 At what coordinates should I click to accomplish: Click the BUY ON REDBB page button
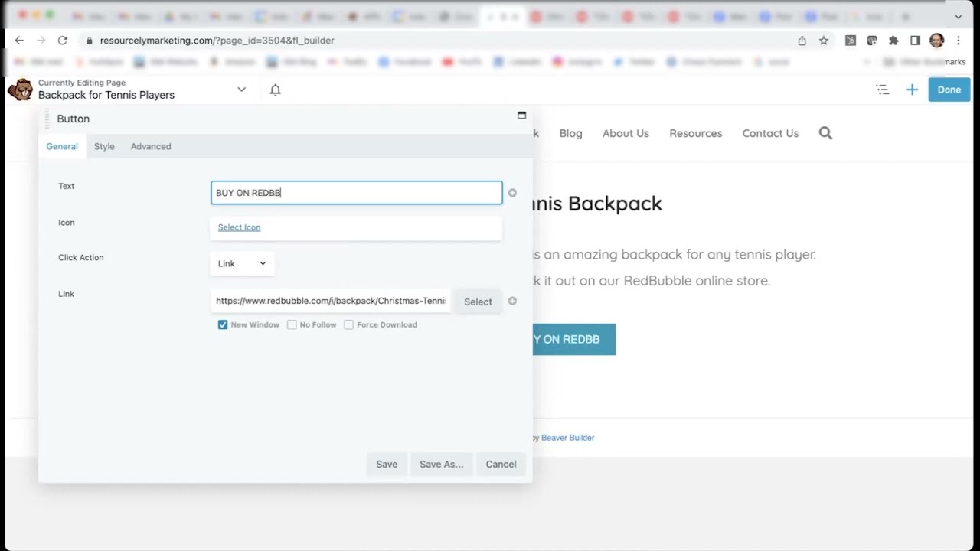tap(573, 339)
